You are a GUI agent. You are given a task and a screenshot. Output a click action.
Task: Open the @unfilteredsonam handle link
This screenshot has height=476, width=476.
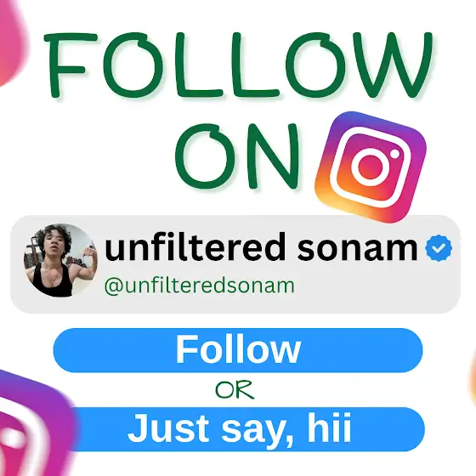point(200,286)
